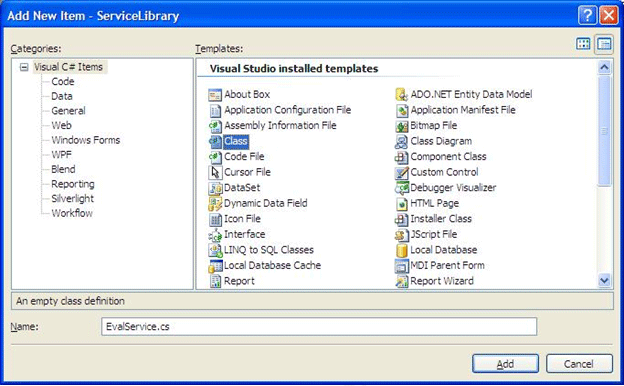Screen dimensions: 624x386
Task: Pick the Local Database icon
Action: tap(401, 250)
